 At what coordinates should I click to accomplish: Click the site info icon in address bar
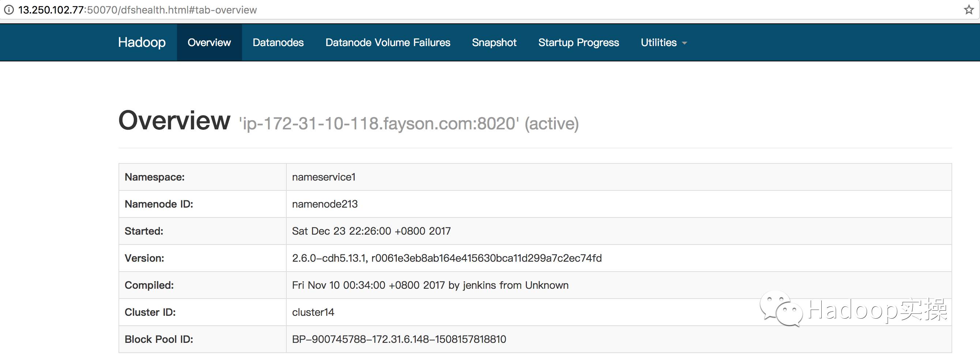(9, 10)
